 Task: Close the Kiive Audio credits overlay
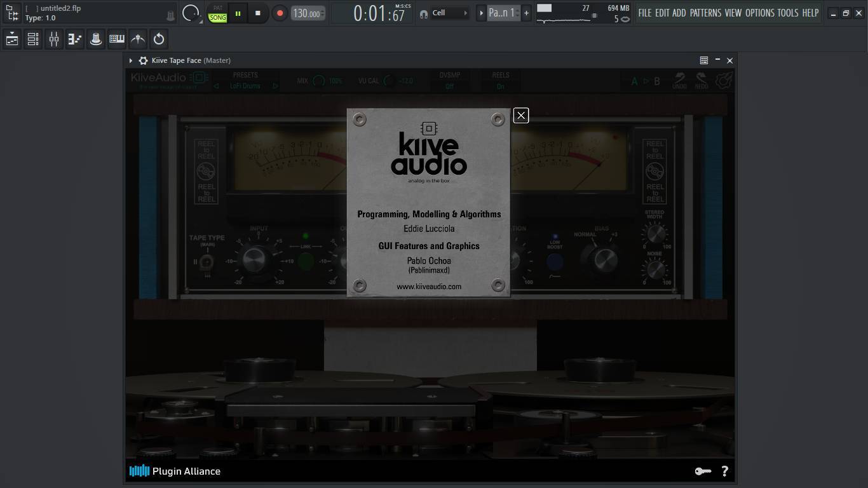[521, 115]
